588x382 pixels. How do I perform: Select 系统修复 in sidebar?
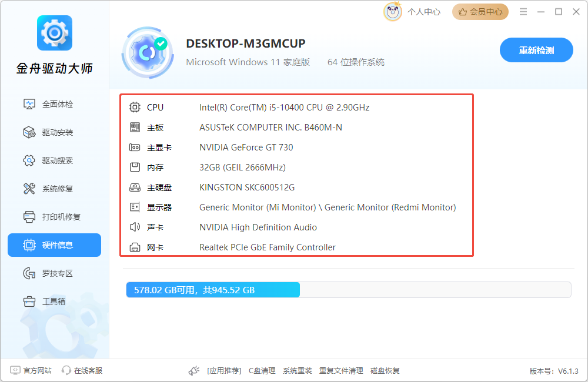point(54,189)
